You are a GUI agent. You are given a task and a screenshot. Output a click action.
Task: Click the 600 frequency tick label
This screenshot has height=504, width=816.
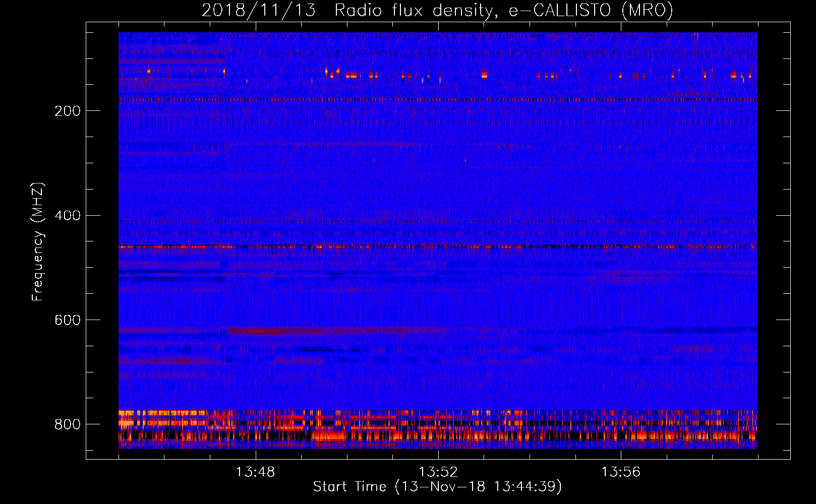68,321
